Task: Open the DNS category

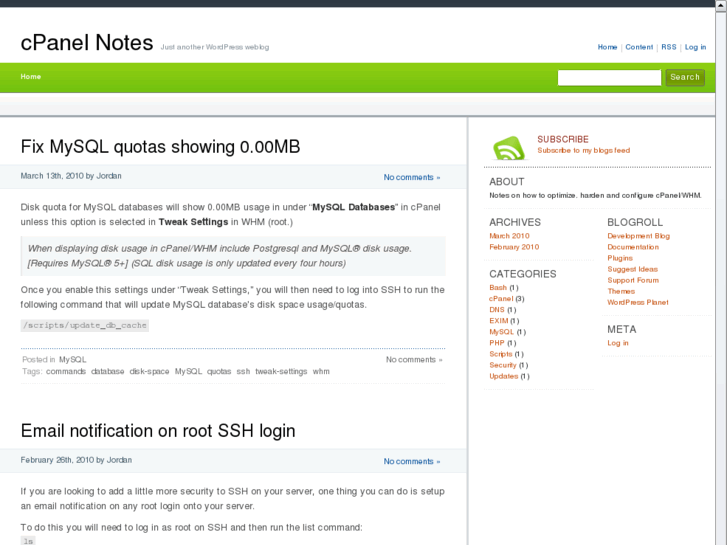Action: tap(497, 310)
